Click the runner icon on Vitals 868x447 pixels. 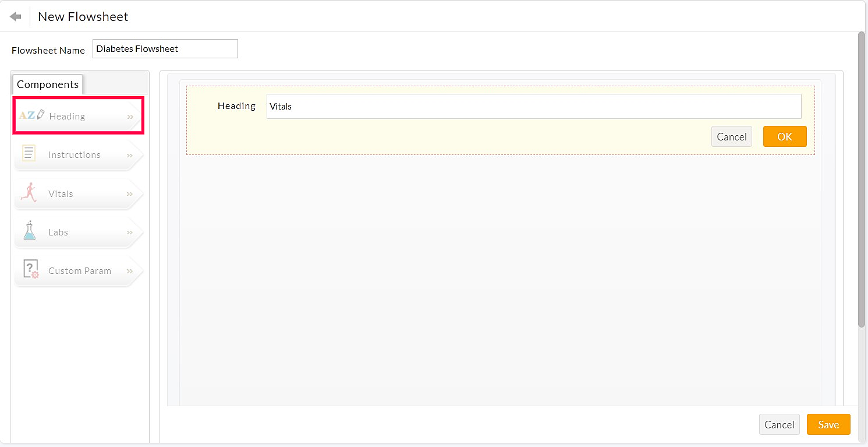28,192
